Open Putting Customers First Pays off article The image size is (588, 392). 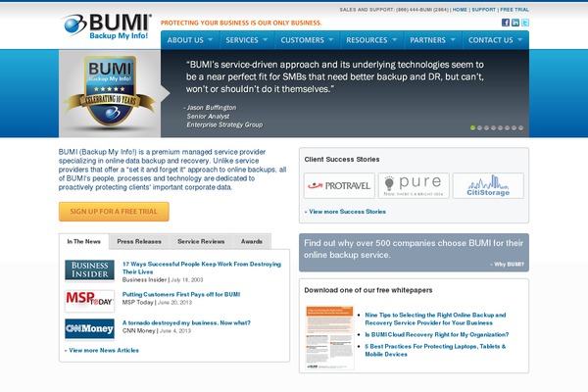181,294
